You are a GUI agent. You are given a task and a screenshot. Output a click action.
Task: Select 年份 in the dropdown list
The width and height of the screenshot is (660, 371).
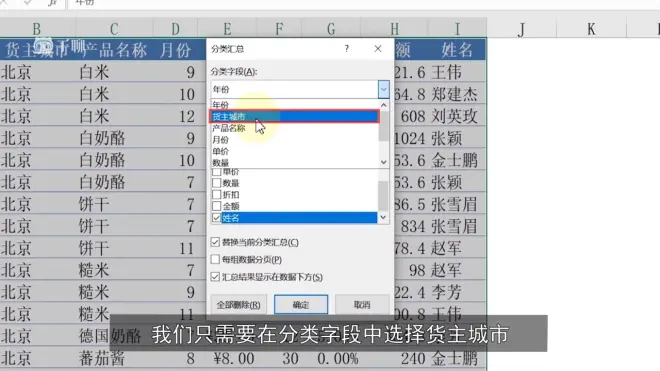click(x=294, y=105)
